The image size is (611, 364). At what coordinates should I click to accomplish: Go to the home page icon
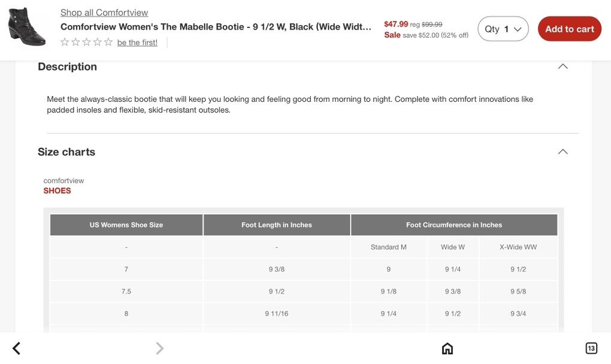pyautogui.click(x=447, y=348)
